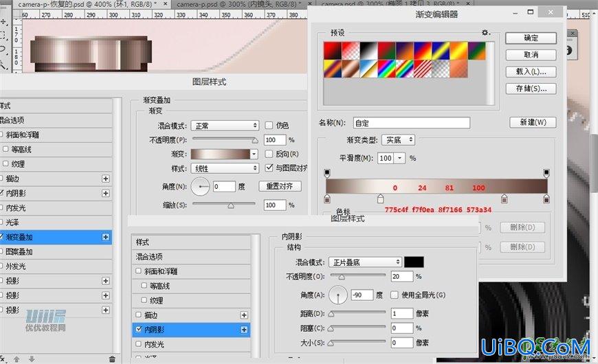The width and height of the screenshot is (598, 364).
Task: Open the 混合模式 正片叠底 dropdown
Action: coord(366,262)
